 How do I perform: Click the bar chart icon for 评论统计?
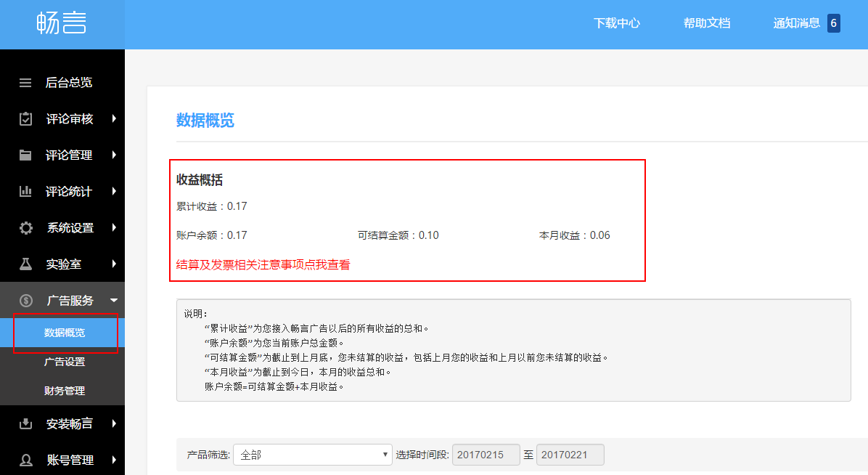[x=25, y=192]
